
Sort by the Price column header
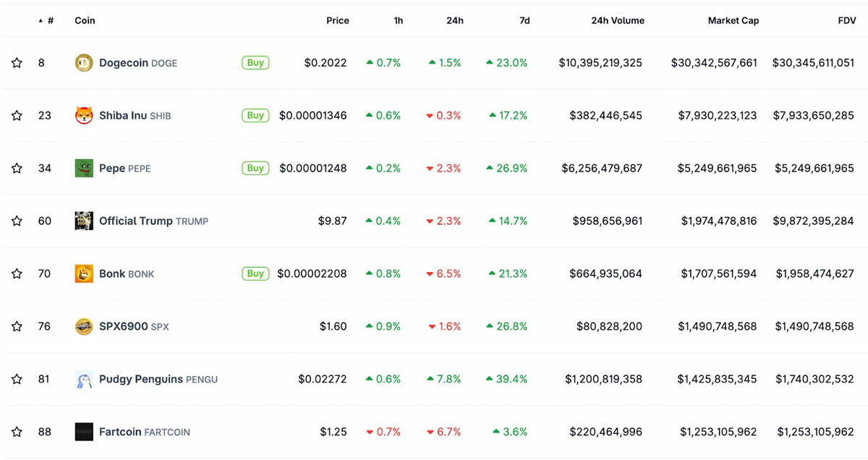(337, 21)
